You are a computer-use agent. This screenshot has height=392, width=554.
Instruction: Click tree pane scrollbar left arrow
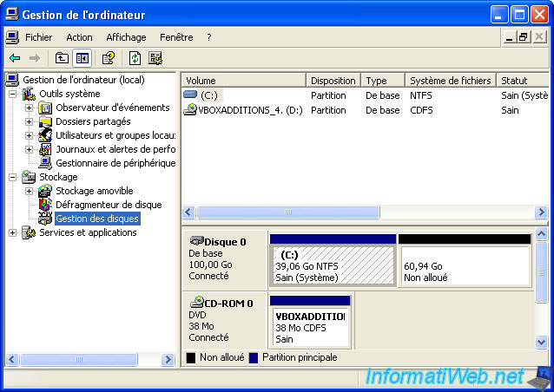[x=11, y=360]
